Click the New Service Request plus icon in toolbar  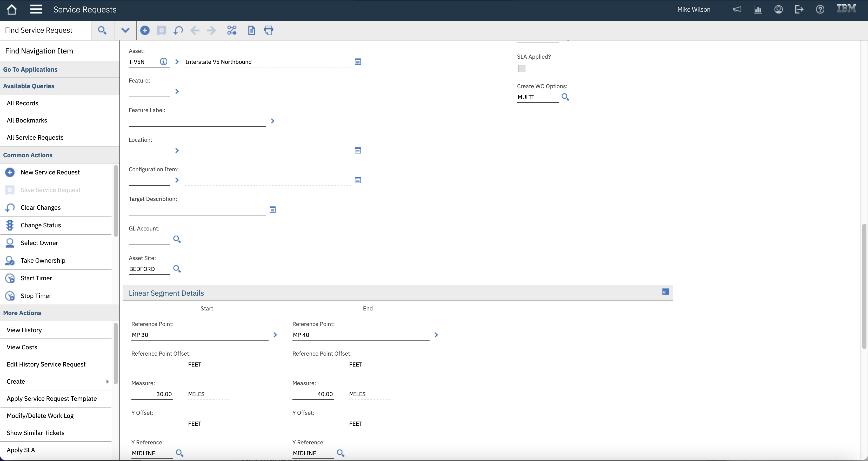pyautogui.click(x=145, y=30)
